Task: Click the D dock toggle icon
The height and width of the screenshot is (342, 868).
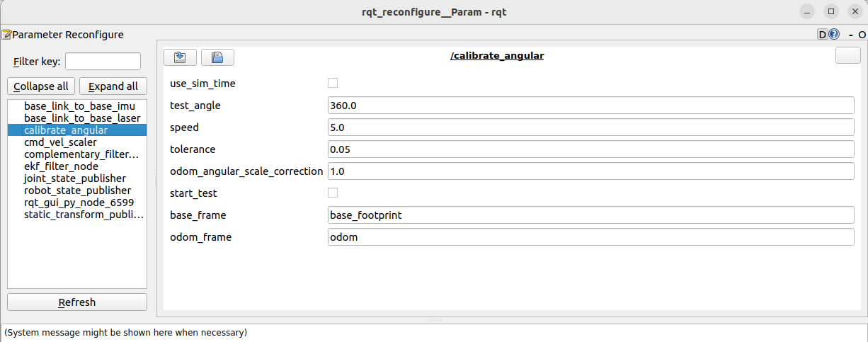Action: [x=823, y=34]
